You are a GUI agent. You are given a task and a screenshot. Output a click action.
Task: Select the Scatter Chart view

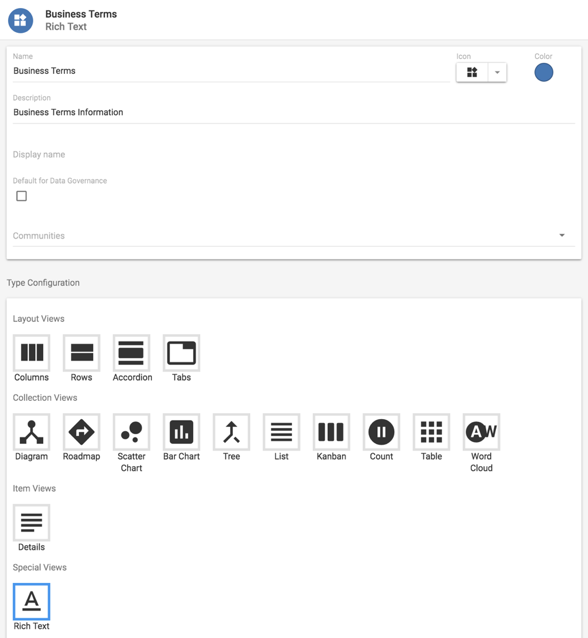[131, 432]
